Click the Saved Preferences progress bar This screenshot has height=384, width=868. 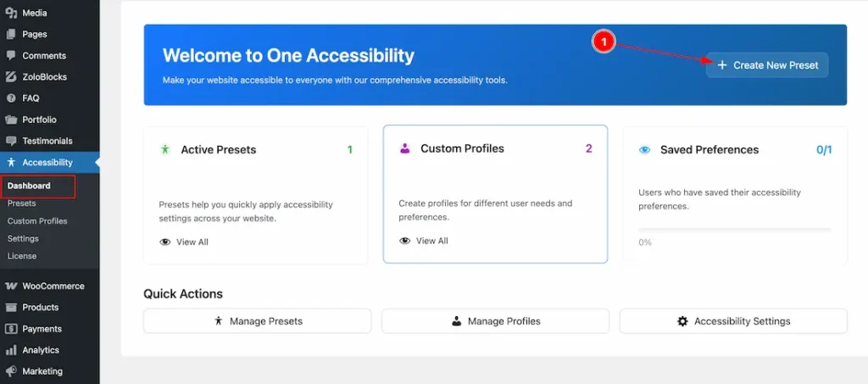tap(734, 229)
